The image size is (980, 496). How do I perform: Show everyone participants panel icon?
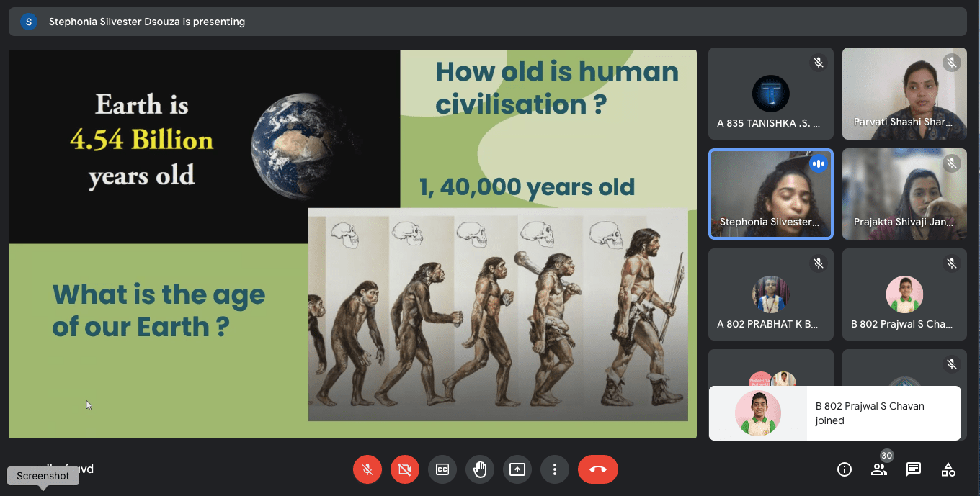pos(879,469)
